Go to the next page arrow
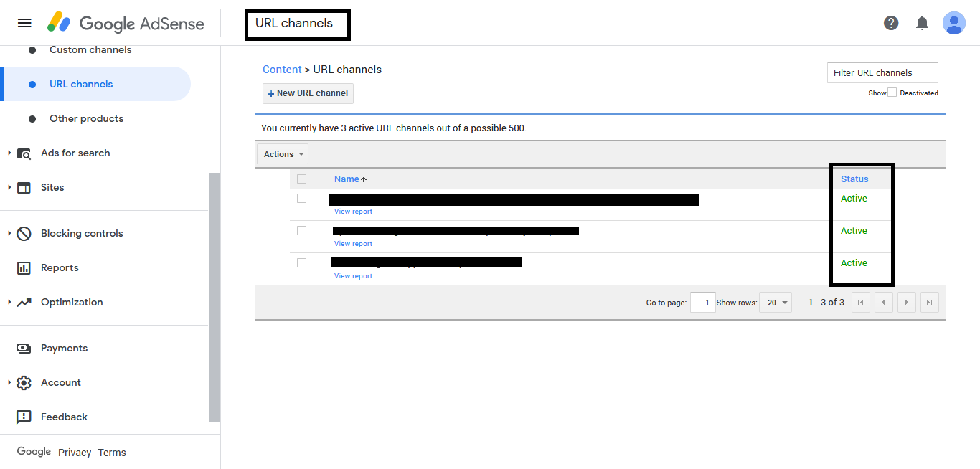The image size is (980, 469). click(906, 303)
